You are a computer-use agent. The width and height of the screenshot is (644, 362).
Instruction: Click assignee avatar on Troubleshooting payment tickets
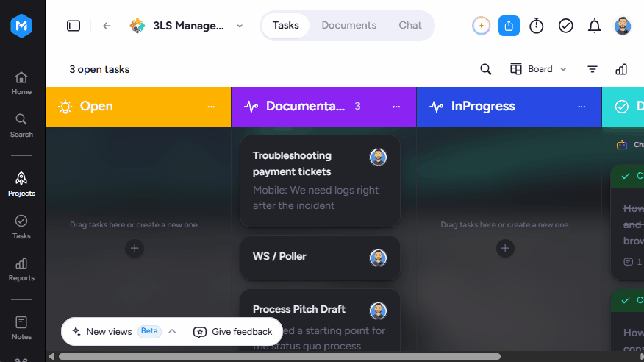point(378,157)
